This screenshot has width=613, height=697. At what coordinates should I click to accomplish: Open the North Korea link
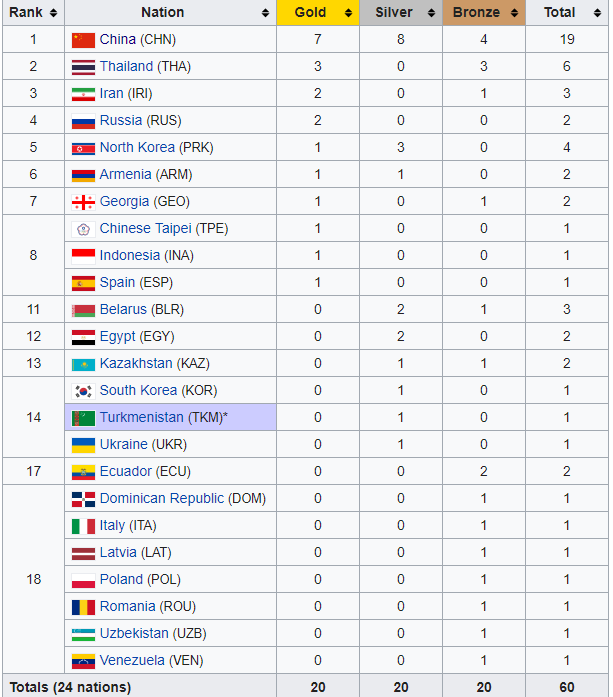(x=137, y=147)
